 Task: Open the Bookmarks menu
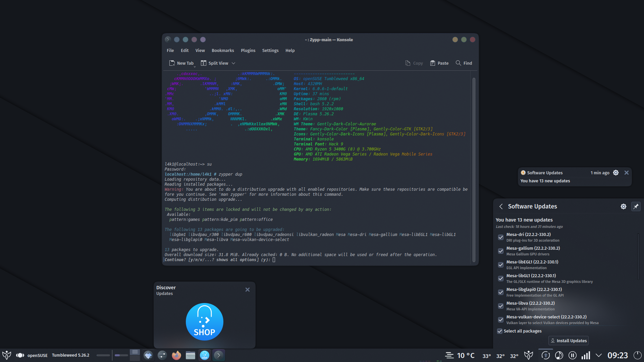223,51
